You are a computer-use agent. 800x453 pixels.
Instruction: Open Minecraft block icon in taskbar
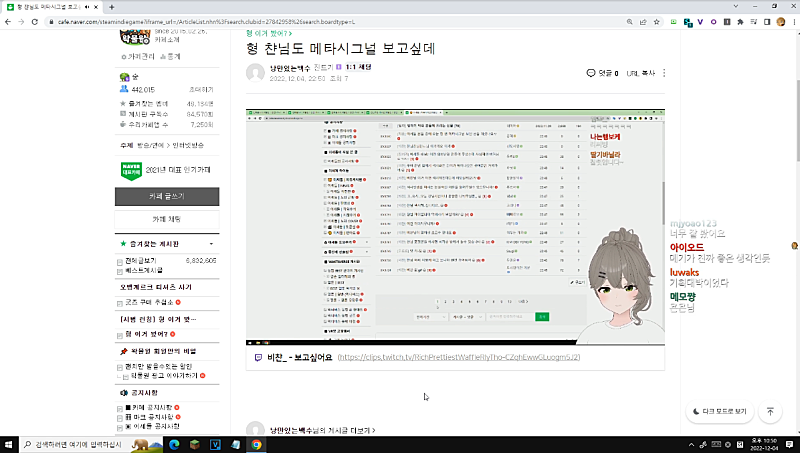(x=195, y=444)
